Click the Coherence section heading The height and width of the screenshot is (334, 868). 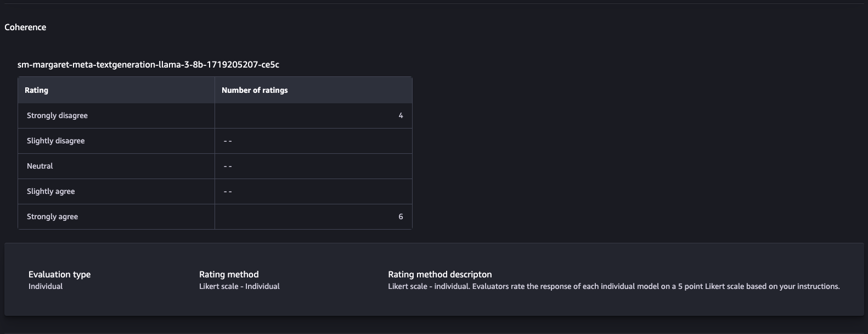click(x=25, y=27)
